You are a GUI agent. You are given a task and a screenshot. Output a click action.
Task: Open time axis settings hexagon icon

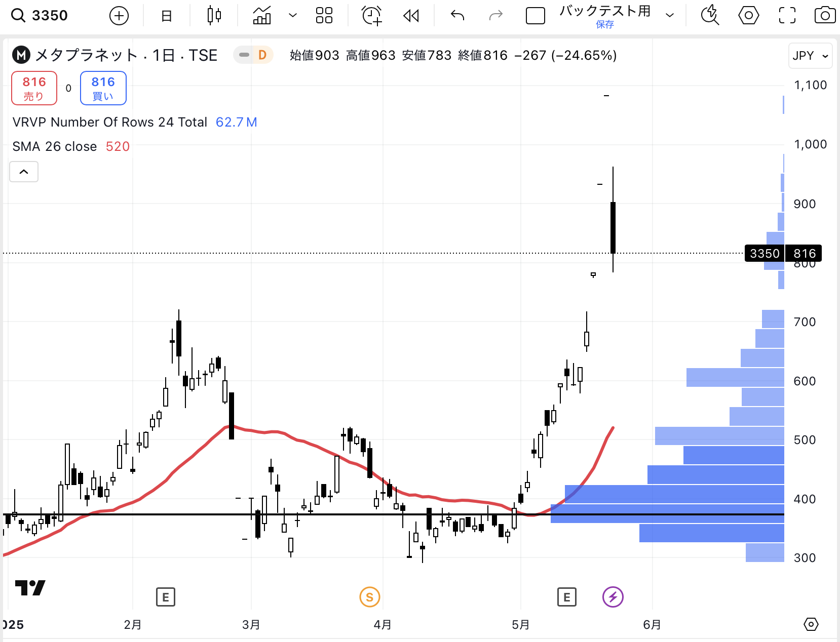[x=811, y=624]
